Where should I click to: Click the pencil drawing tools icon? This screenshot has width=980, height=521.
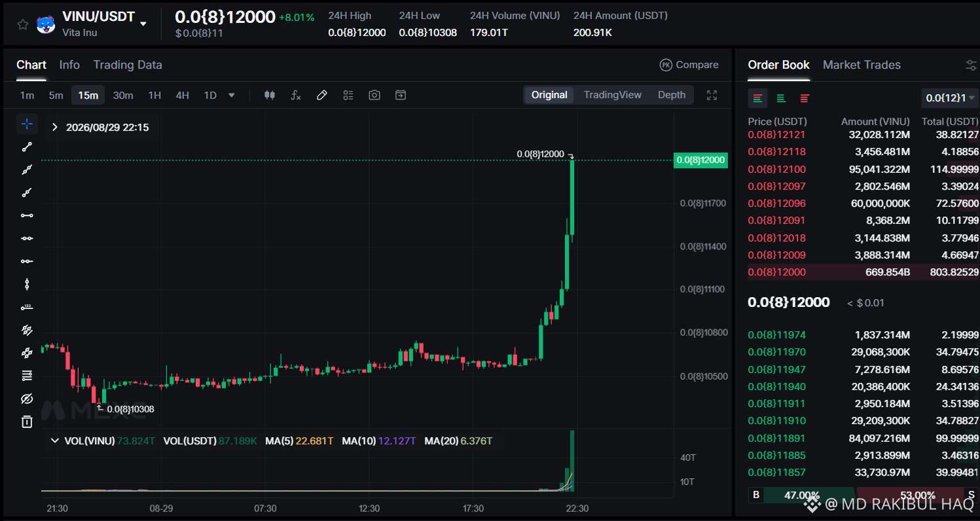321,95
